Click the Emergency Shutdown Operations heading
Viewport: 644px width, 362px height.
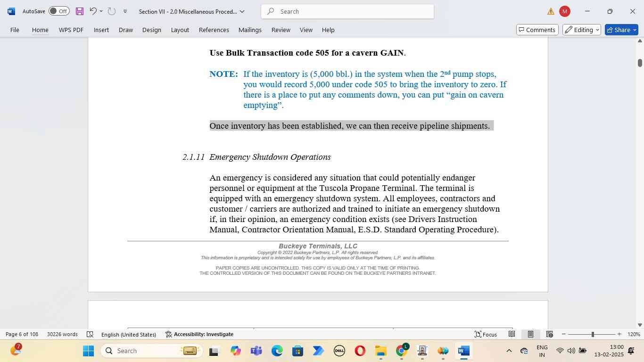pos(270,157)
